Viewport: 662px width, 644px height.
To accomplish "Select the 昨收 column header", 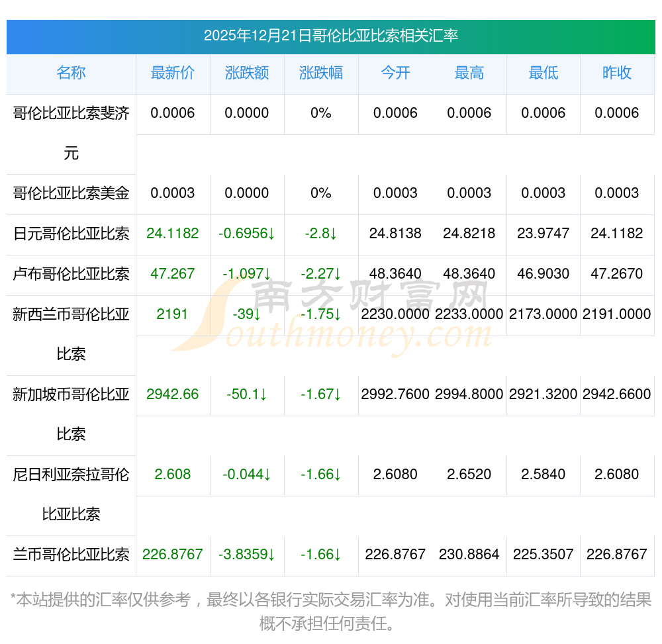I will click(x=616, y=73).
